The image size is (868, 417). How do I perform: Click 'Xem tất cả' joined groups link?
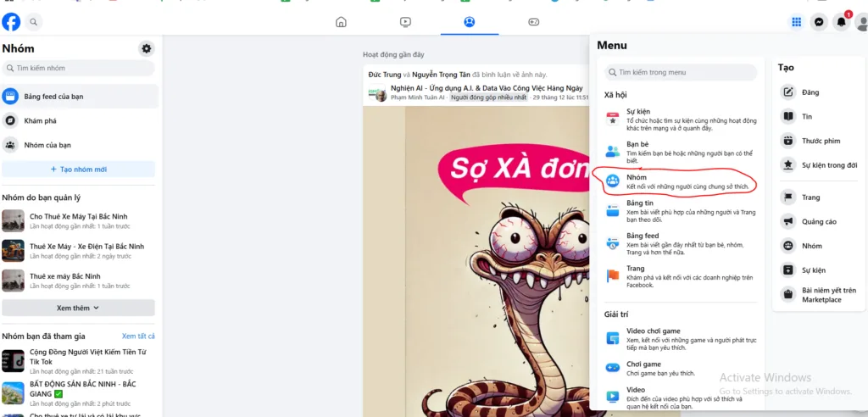point(138,336)
